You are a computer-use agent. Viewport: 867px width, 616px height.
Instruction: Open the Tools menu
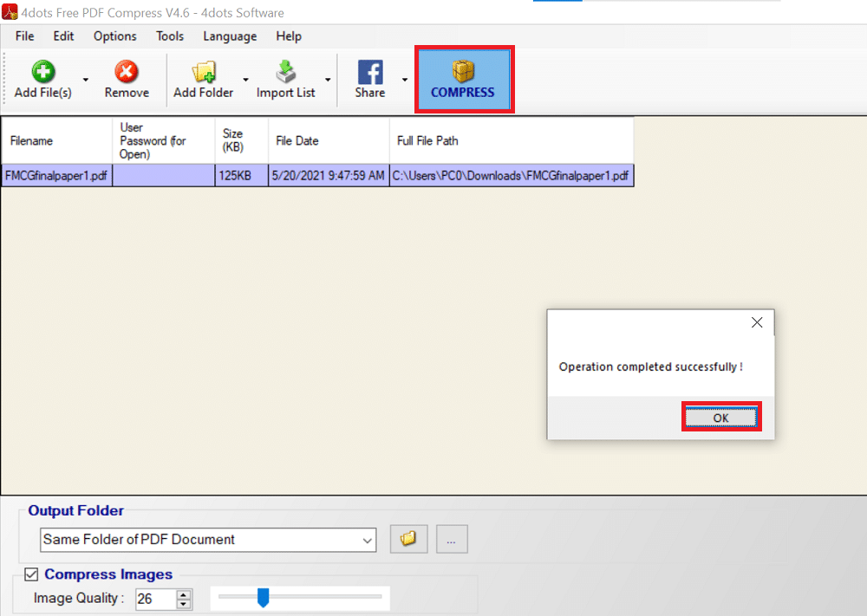pyautogui.click(x=170, y=36)
